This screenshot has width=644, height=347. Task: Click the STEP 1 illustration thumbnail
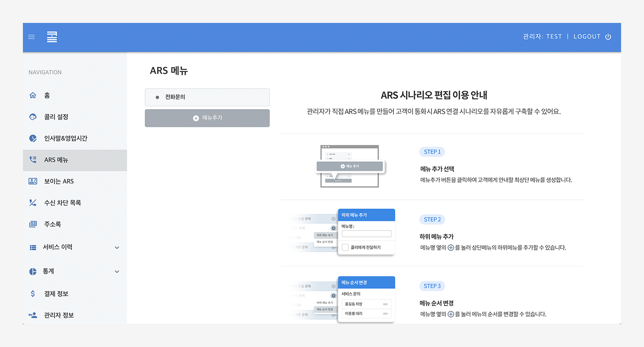349,166
